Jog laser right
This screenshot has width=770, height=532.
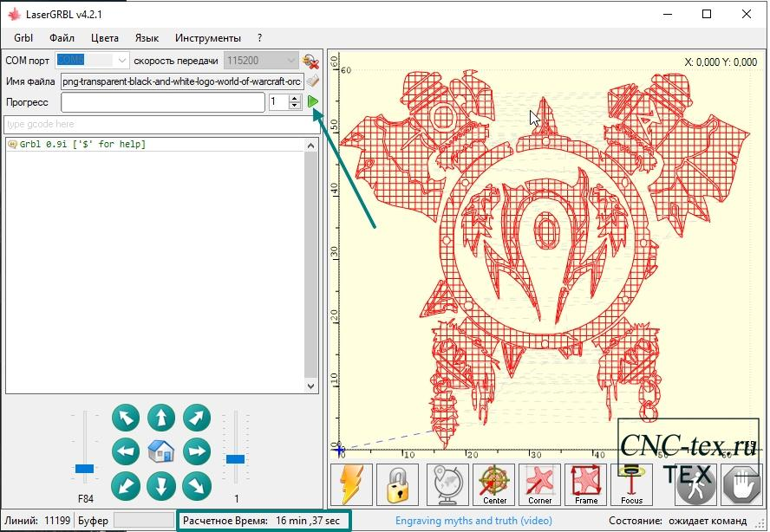click(x=197, y=451)
